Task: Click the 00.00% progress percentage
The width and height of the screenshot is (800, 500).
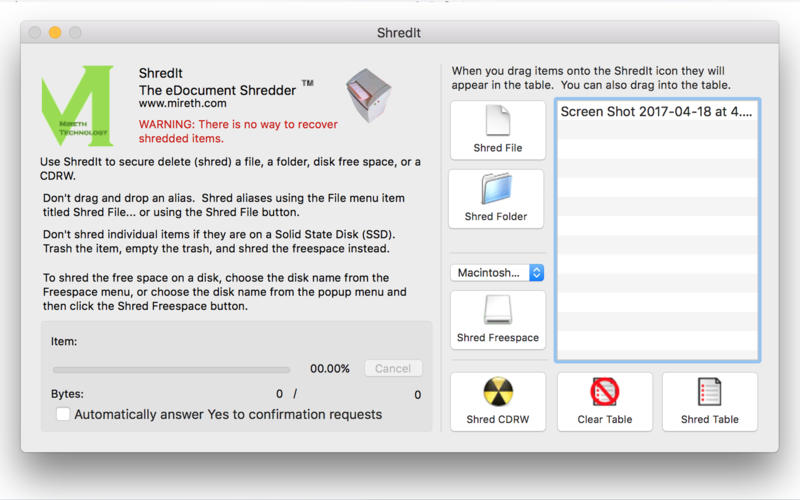Action: pyautogui.click(x=330, y=368)
